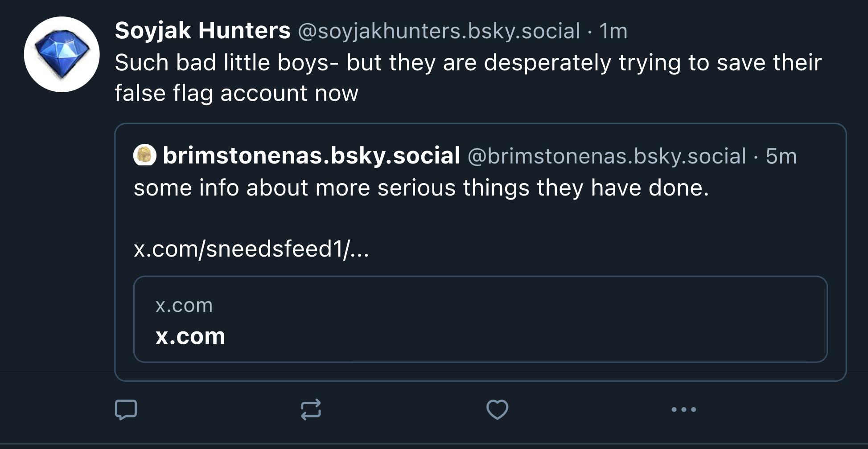Open the small brimstonenas avatar icon

click(x=145, y=155)
